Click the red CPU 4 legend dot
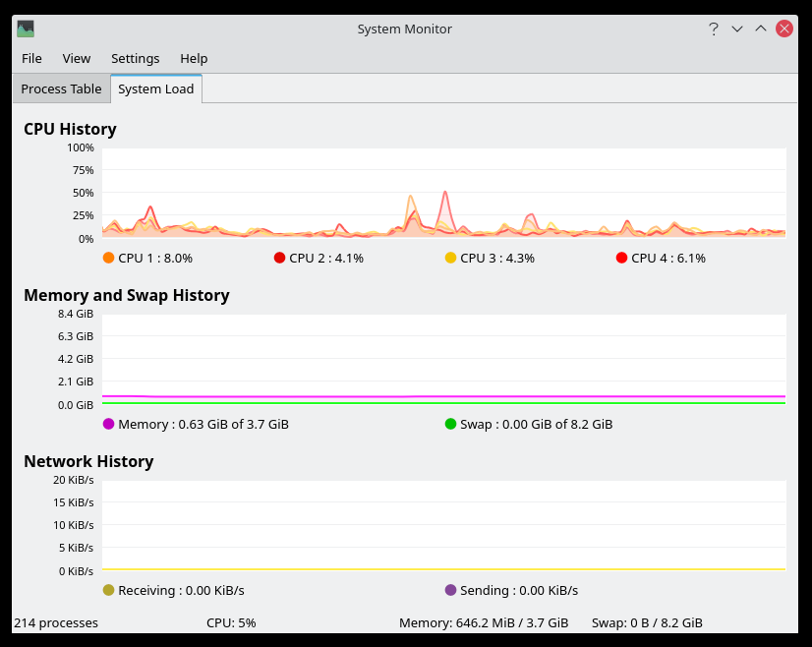 click(621, 258)
